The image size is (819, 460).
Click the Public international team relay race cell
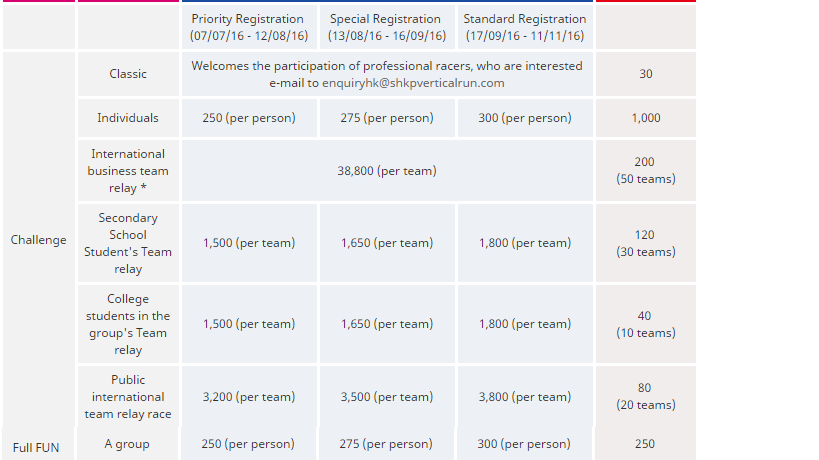pos(128,397)
